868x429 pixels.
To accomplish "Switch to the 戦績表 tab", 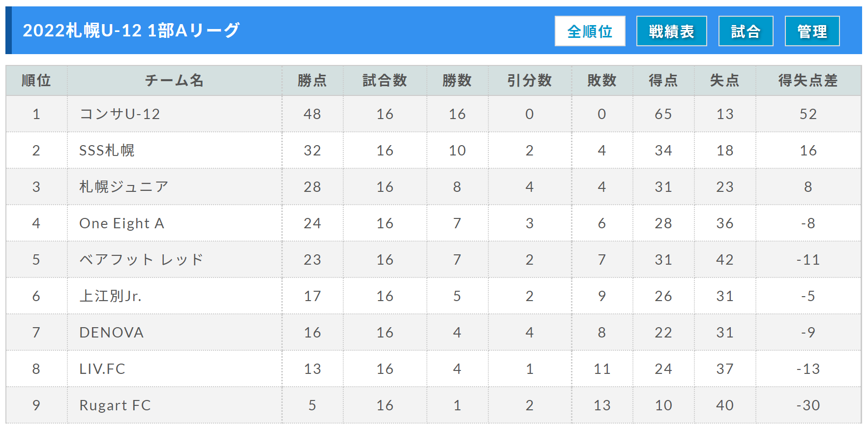I will click(x=671, y=31).
